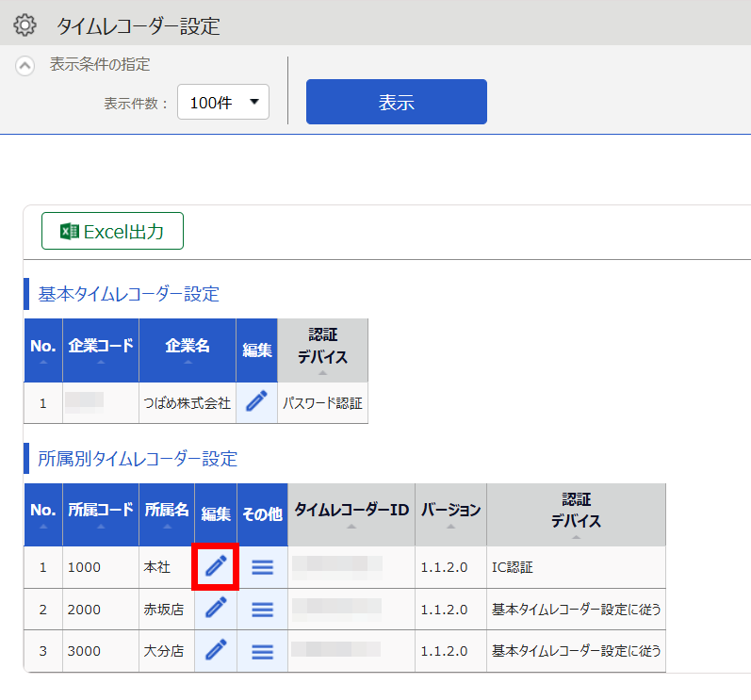Export the list with Excel出力

click(x=112, y=231)
